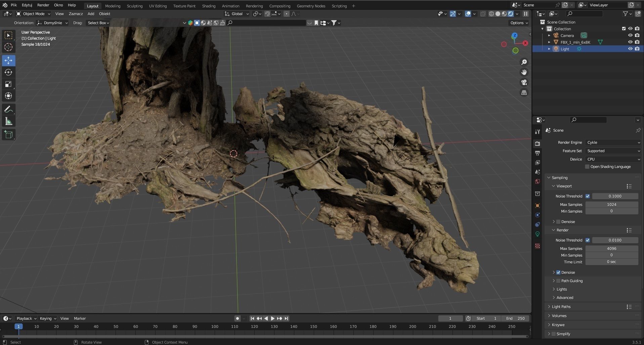This screenshot has width=644, height=345.
Task: Open the Keying popover in timeline
Action: (x=48, y=318)
